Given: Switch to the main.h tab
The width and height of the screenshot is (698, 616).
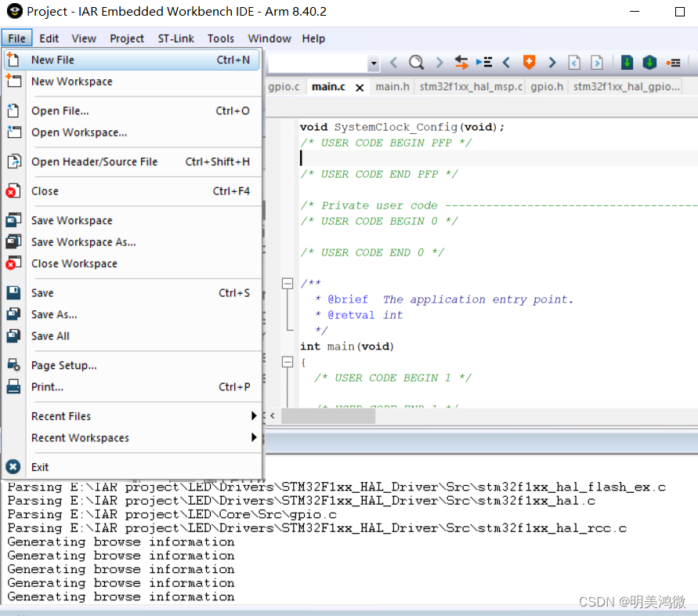Looking at the screenshot, I should click(392, 86).
